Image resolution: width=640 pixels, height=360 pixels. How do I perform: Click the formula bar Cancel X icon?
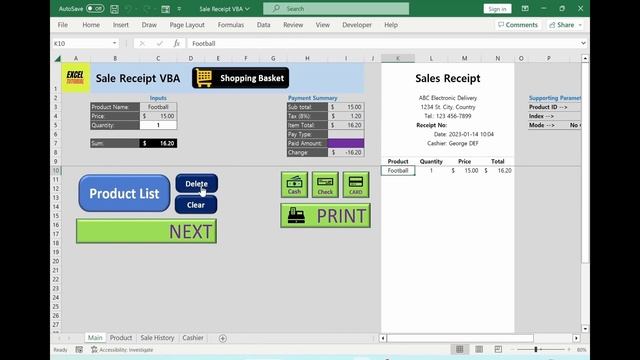coord(142,43)
